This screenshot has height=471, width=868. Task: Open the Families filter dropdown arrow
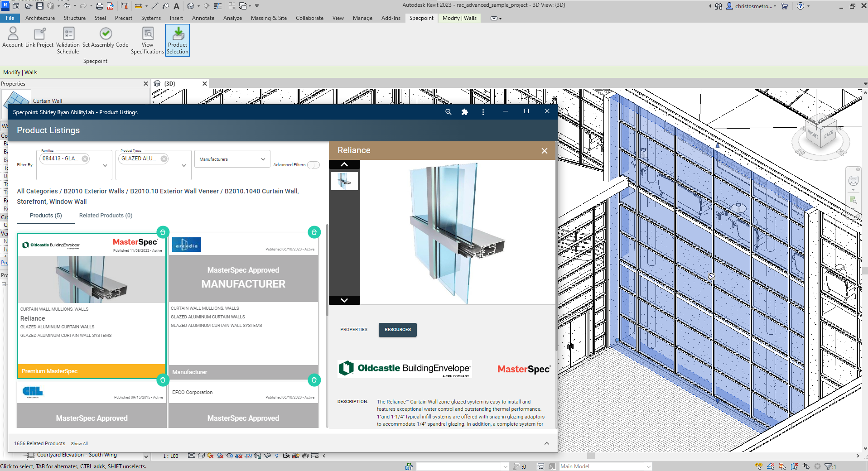point(105,166)
